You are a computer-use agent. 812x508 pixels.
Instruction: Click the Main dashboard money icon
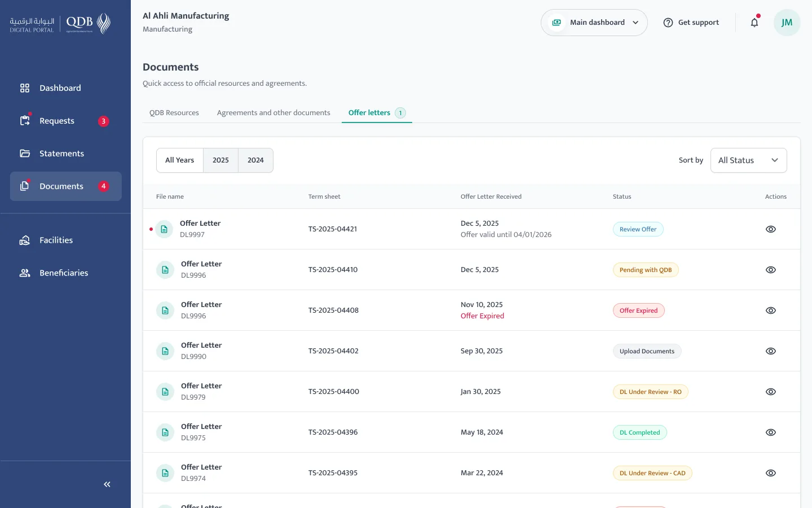pyautogui.click(x=557, y=23)
